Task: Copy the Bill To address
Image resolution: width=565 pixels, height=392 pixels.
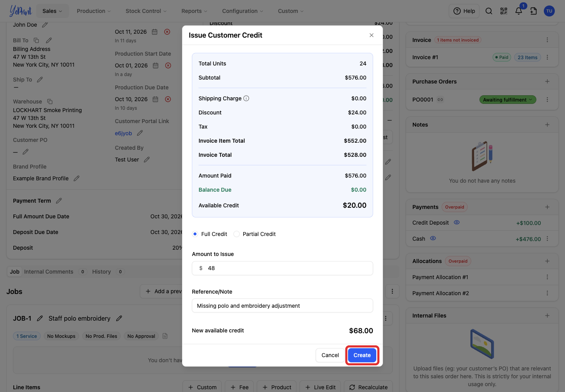Action: [36, 40]
